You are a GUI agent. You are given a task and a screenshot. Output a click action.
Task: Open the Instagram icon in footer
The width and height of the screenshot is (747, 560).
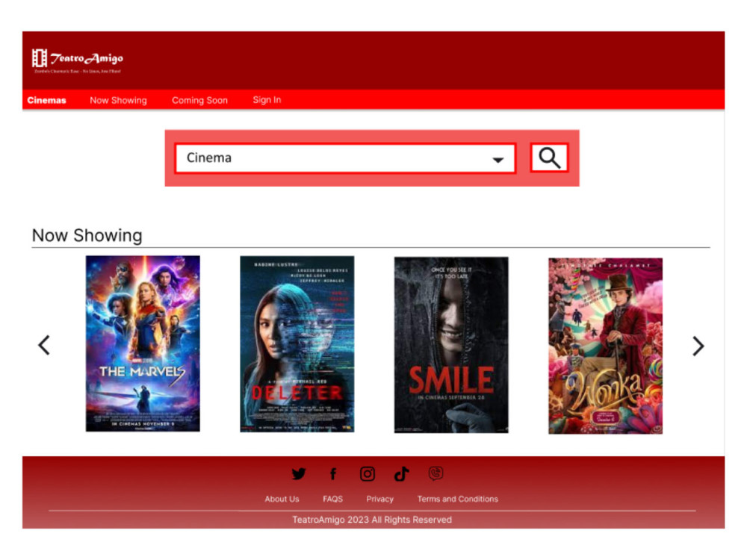(x=368, y=474)
